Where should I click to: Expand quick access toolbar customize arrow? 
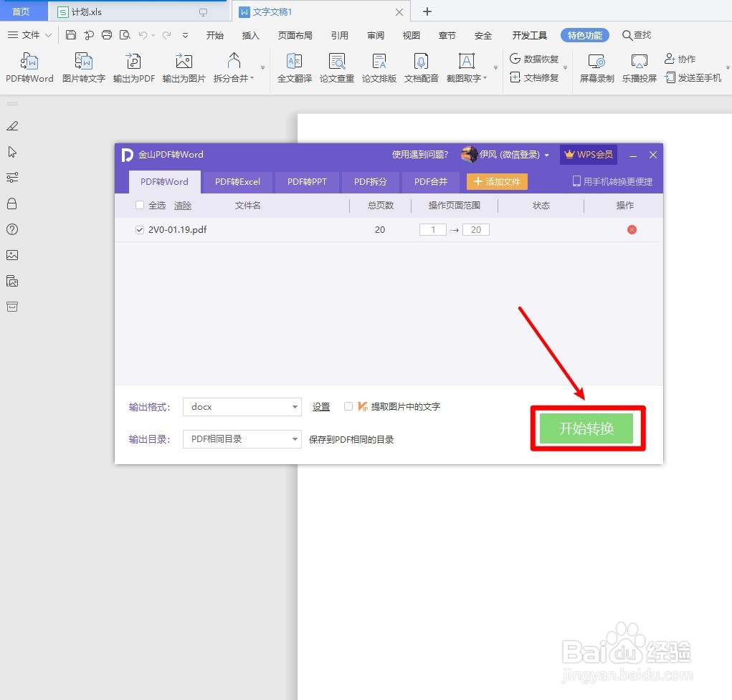pos(186,36)
